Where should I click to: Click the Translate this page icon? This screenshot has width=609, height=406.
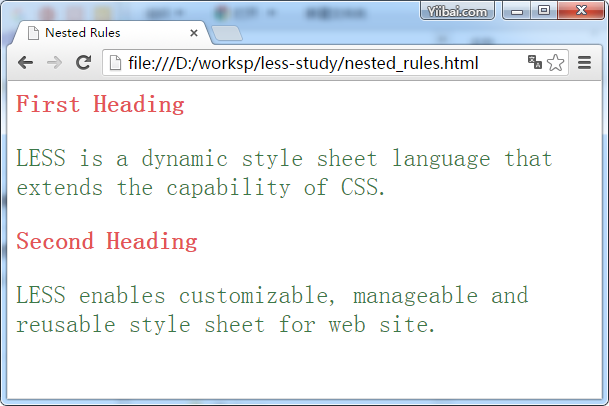(535, 63)
